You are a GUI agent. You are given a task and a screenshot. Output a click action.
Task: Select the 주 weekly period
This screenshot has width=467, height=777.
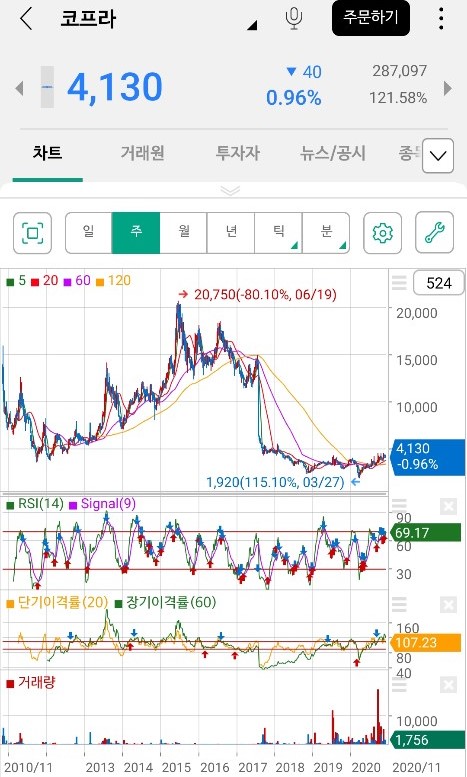tap(136, 233)
